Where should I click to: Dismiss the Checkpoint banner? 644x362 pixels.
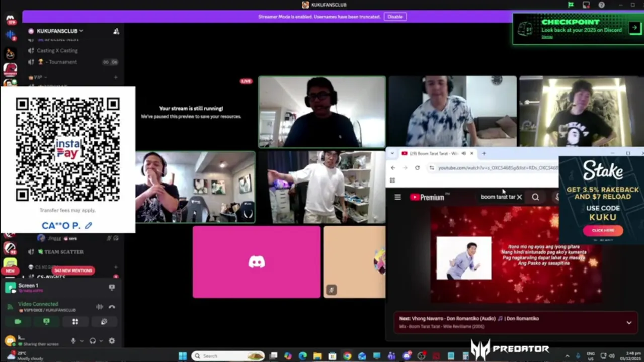(547, 37)
